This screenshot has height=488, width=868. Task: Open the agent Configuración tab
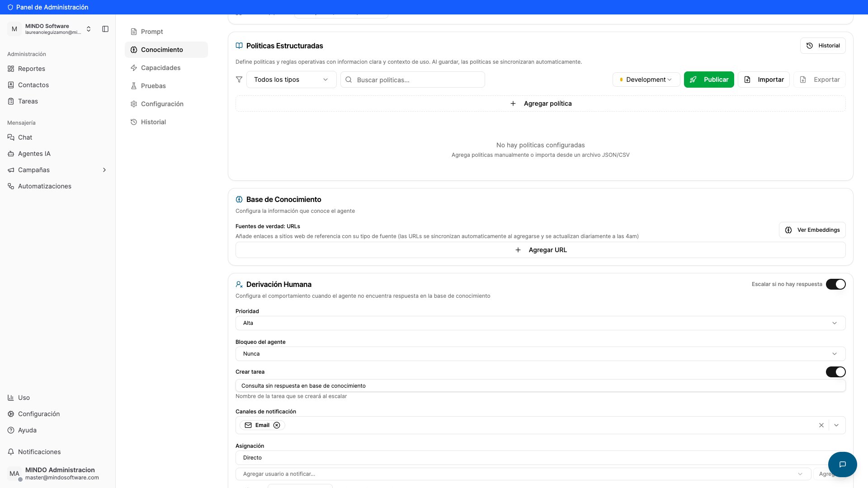click(x=166, y=104)
